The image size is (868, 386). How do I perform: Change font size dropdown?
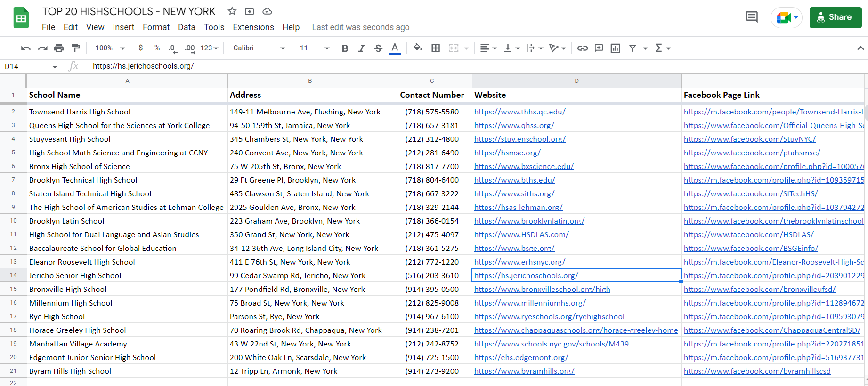coord(314,48)
